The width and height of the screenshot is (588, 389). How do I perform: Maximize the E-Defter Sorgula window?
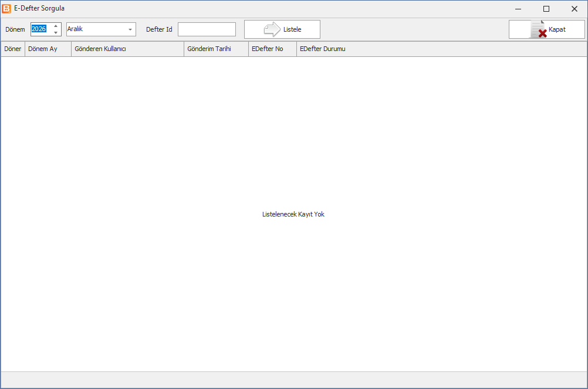coord(546,9)
